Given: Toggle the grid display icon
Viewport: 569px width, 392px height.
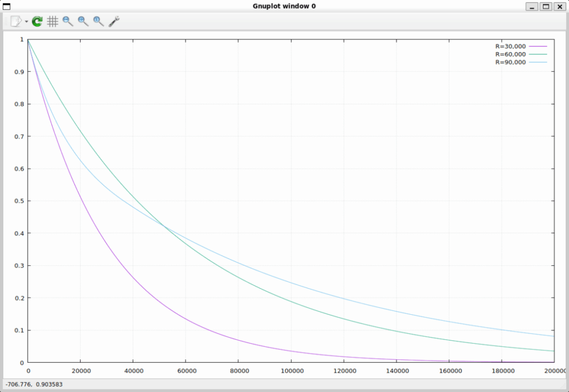Looking at the screenshot, I should [x=52, y=22].
